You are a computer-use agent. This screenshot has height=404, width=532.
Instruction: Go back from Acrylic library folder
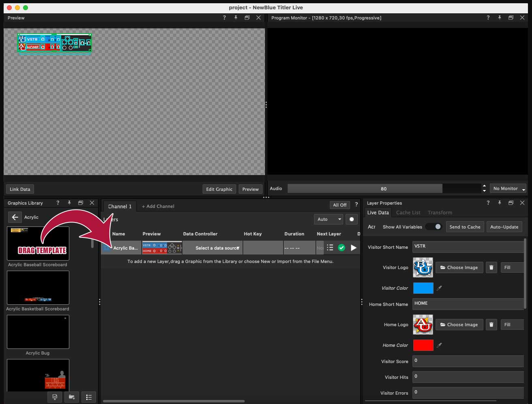(x=15, y=217)
